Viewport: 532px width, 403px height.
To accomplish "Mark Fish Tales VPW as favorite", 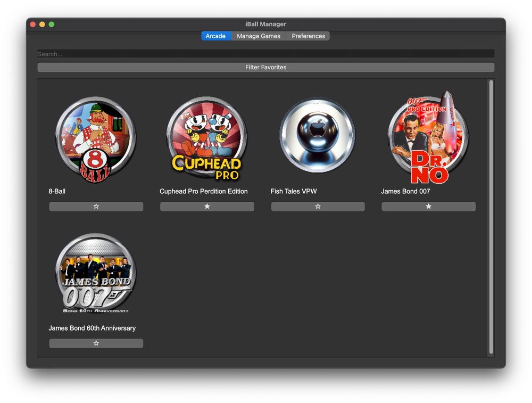I will [318, 207].
